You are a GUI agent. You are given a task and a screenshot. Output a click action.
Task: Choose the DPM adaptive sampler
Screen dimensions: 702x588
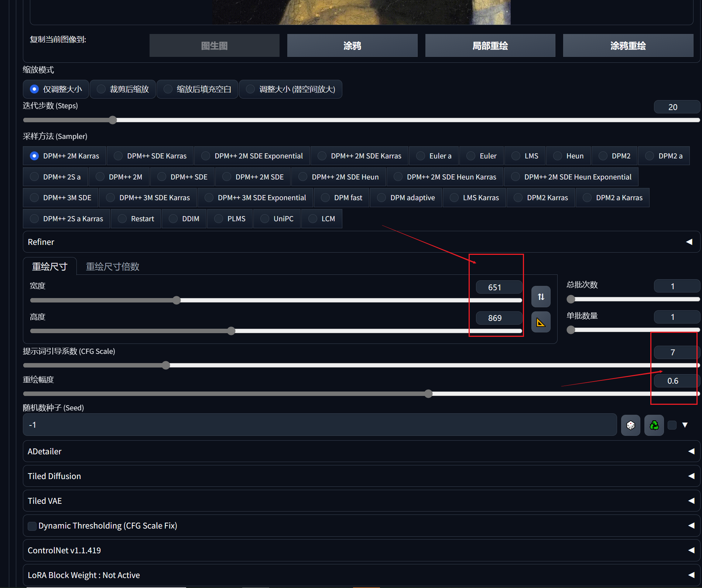(406, 198)
